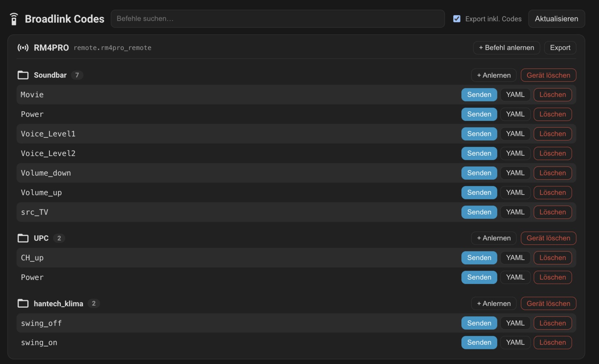Toggle the Export inkl. Codes checkbox
This screenshot has height=364, width=599.
[x=457, y=19]
